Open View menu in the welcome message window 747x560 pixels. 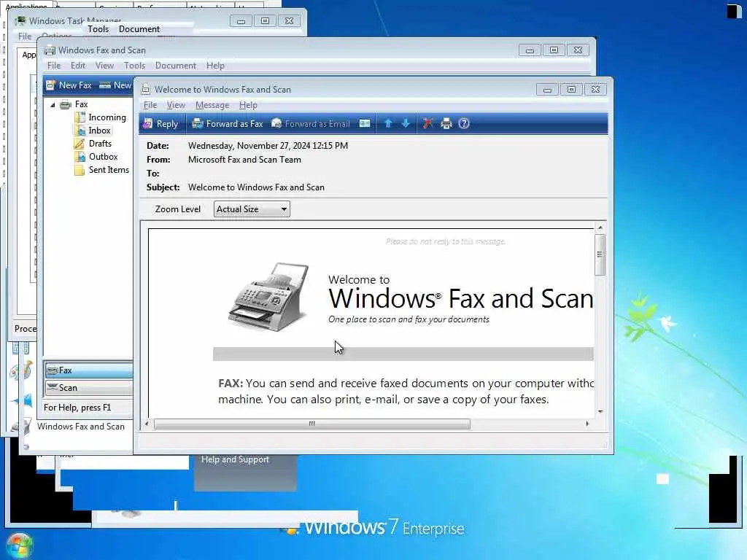tap(176, 105)
